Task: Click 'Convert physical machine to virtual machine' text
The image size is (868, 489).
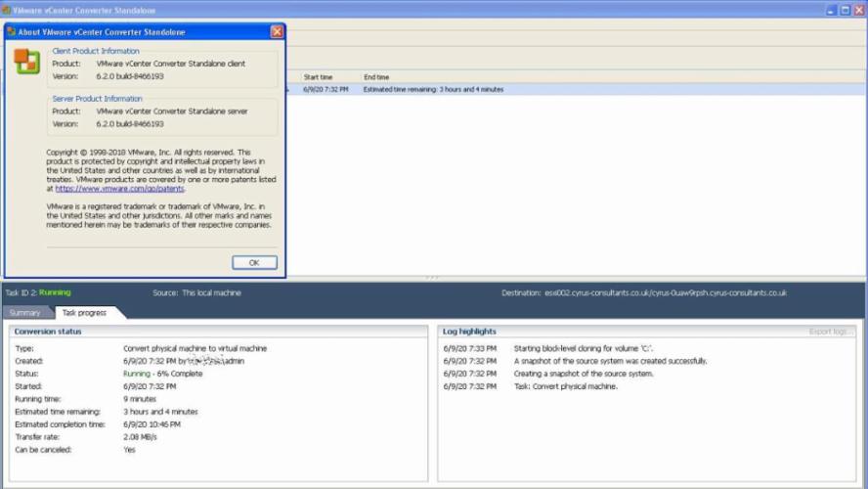Action: pos(195,348)
